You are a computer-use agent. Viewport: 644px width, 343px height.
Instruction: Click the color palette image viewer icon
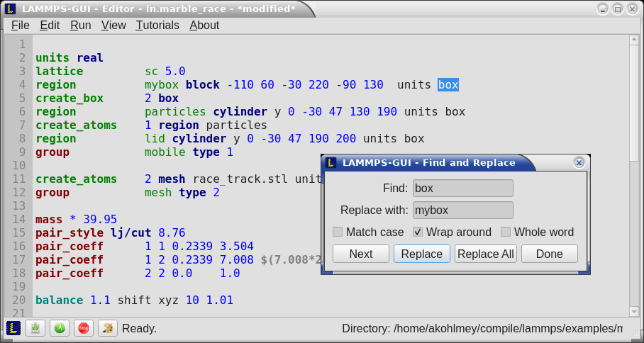[108, 328]
